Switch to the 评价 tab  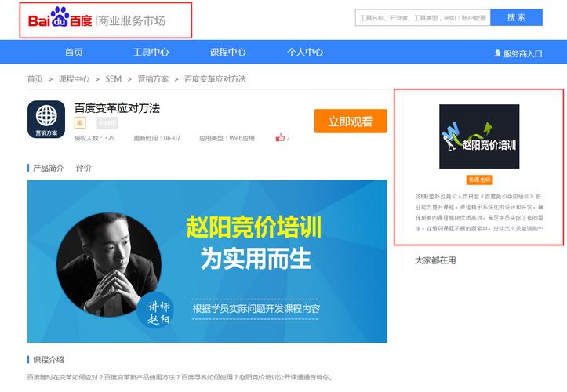[83, 168]
